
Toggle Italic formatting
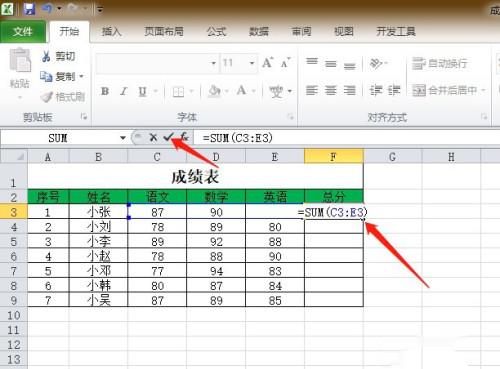pos(124,91)
